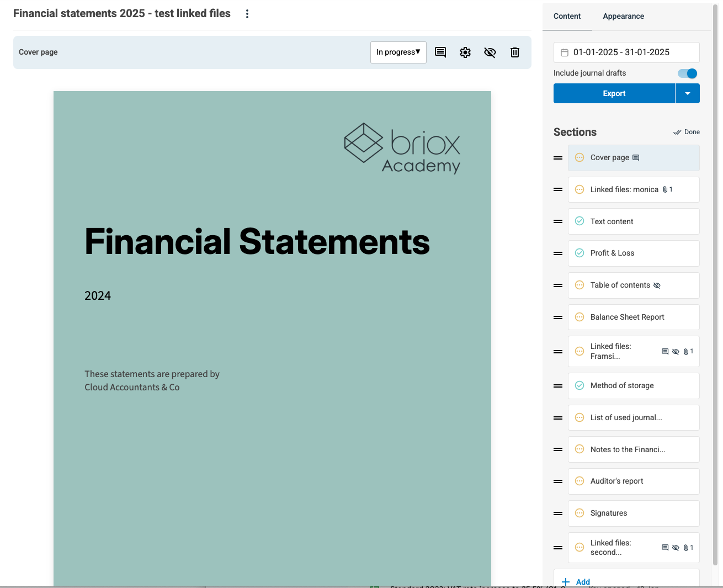Screen dimensions: 723x588
Task: Click the plus icon to add section
Action: tap(566, 581)
